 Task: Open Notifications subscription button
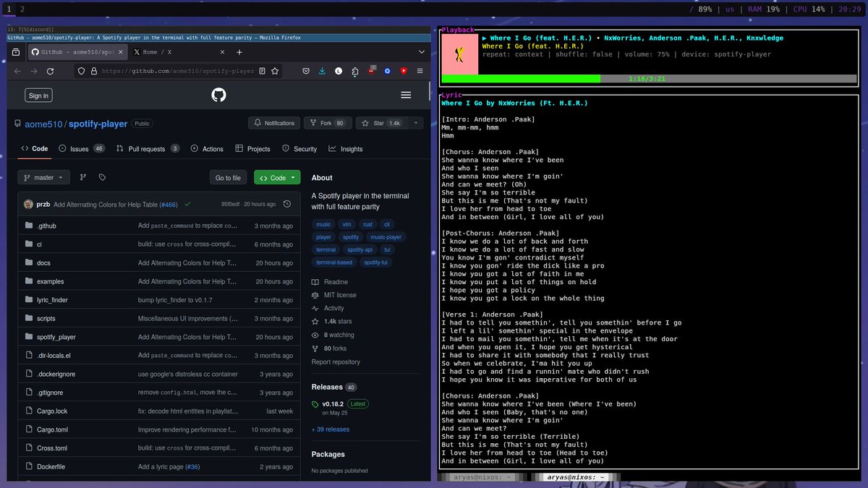[x=274, y=123]
